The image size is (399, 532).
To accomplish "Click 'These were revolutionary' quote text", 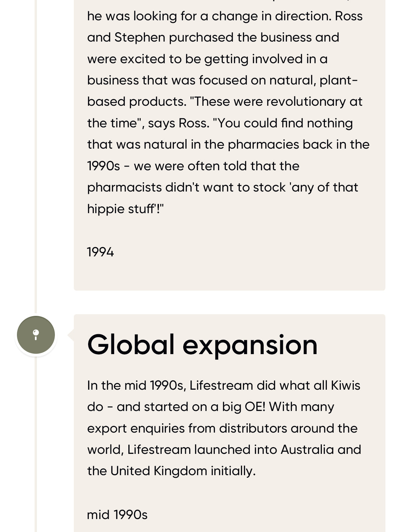I will click(268, 101).
